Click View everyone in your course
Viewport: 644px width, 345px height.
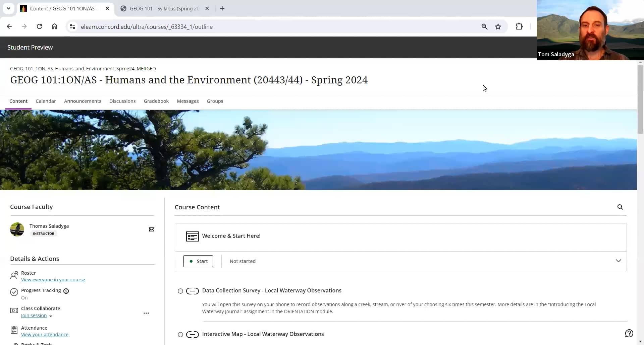click(x=53, y=280)
